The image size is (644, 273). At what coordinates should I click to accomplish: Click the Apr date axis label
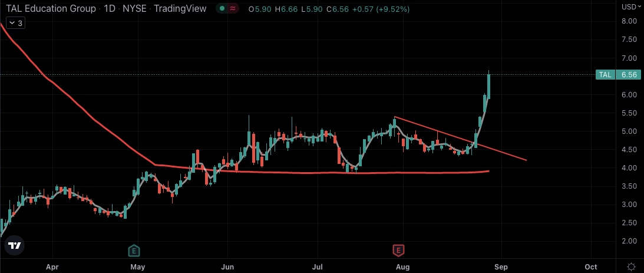[52, 267]
